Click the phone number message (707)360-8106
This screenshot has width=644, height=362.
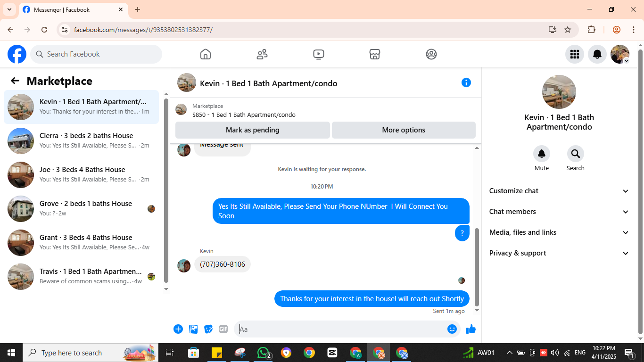coord(223,264)
